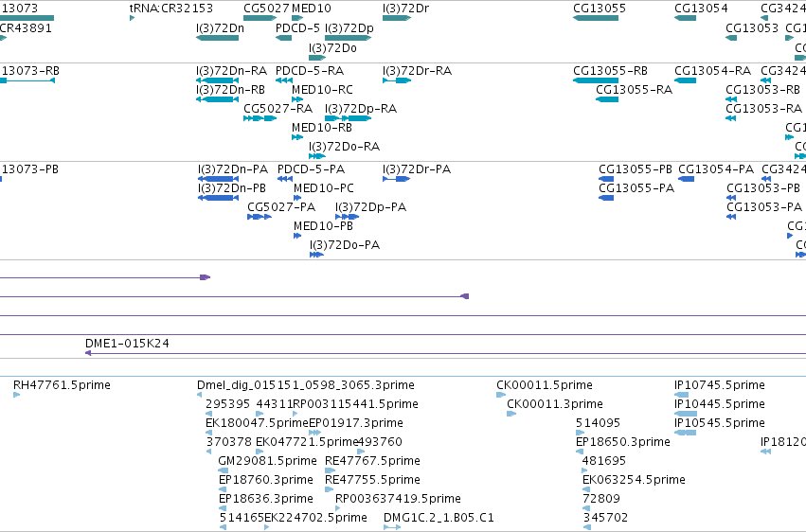806x532 pixels.
Task: Click the RE47755.5prime EST label
Action: pyautogui.click(x=372, y=480)
